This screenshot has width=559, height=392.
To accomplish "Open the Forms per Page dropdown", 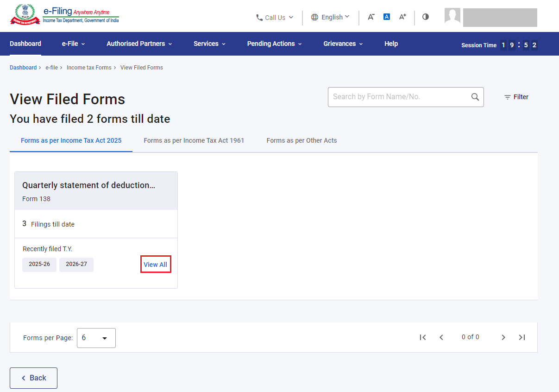I will point(96,338).
